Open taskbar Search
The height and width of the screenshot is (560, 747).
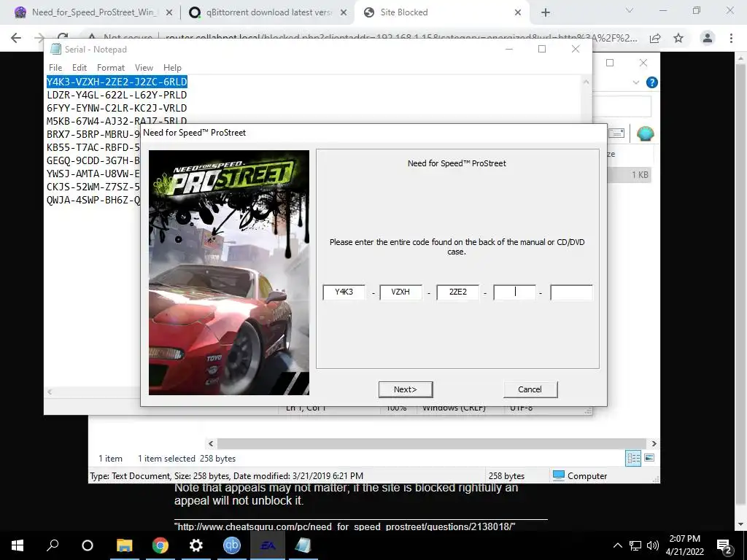(x=53, y=545)
